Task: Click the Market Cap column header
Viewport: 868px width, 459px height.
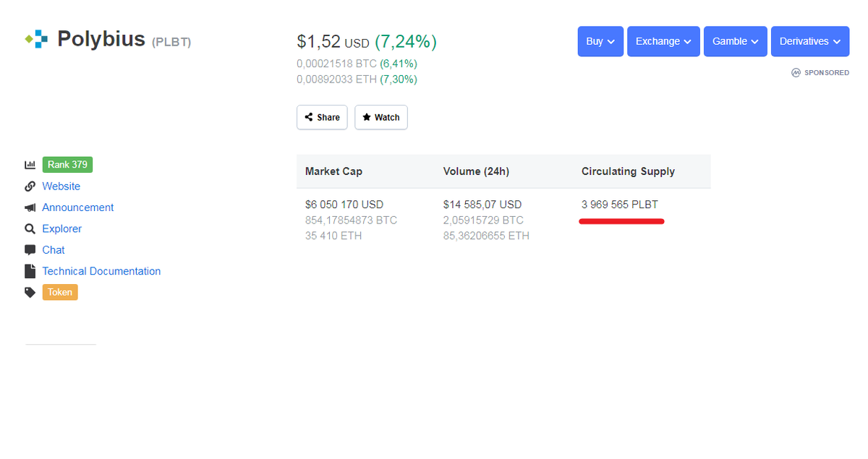Action: pos(333,171)
